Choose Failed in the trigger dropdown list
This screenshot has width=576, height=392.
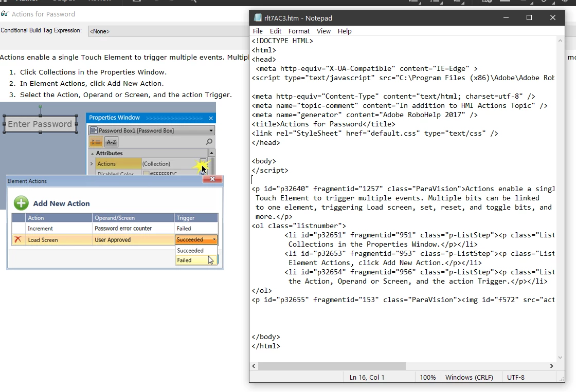pyautogui.click(x=196, y=260)
